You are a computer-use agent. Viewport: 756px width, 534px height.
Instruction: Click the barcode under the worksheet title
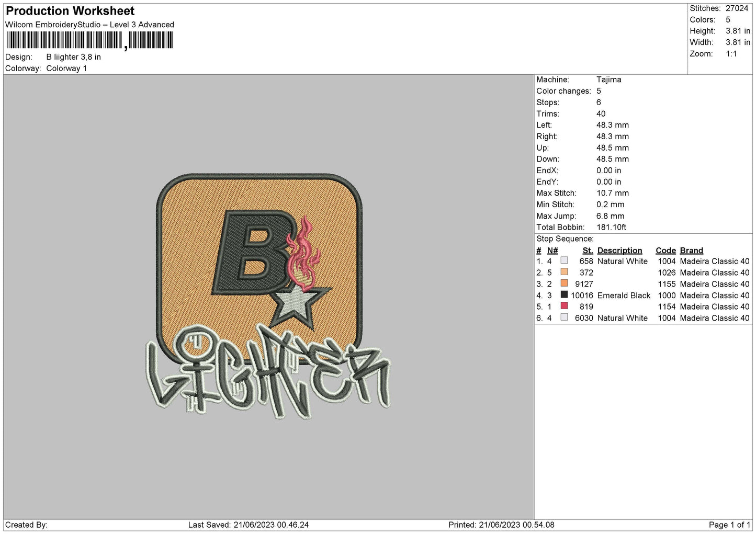click(x=89, y=40)
